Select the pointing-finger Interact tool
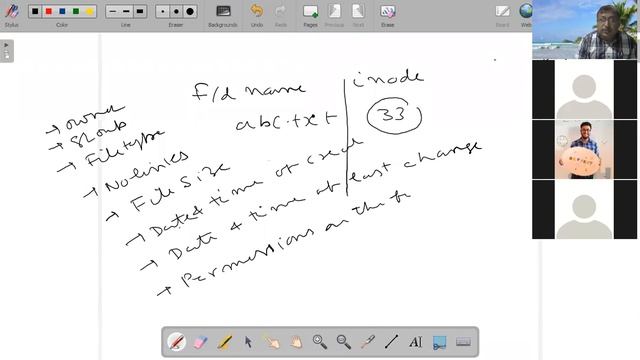640x360 pixels. tap(272, 342)
